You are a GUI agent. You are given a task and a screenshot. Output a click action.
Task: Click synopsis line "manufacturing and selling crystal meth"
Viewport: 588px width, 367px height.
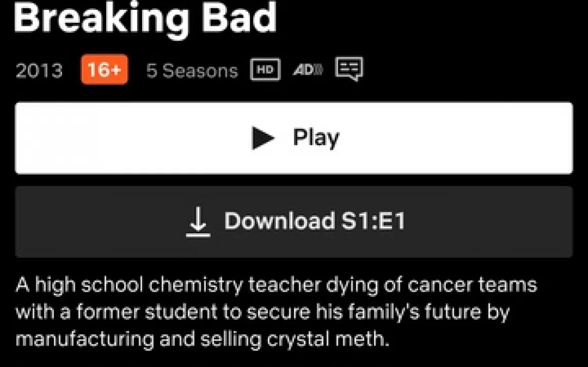pyautogui.click(x=202, y=339)
